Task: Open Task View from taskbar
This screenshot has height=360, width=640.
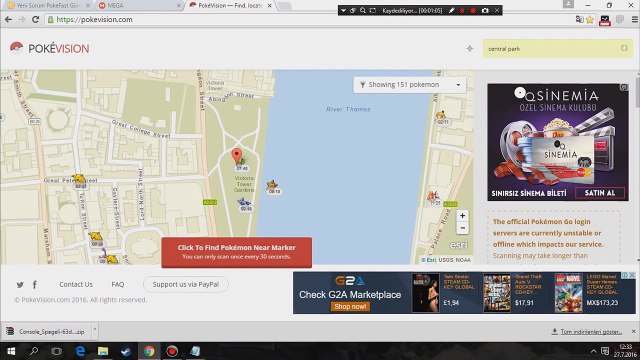Action: coord(57,351)
